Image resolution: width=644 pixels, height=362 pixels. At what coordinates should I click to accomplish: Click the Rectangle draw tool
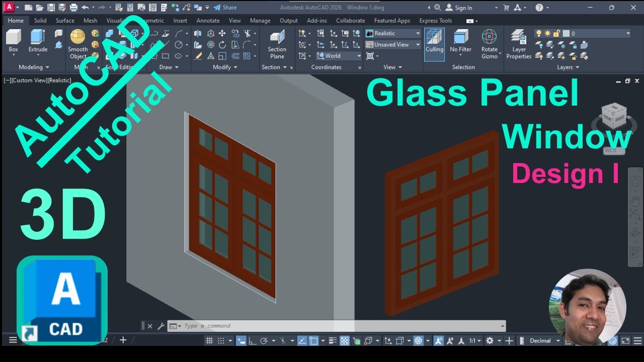tap(165, 56)
